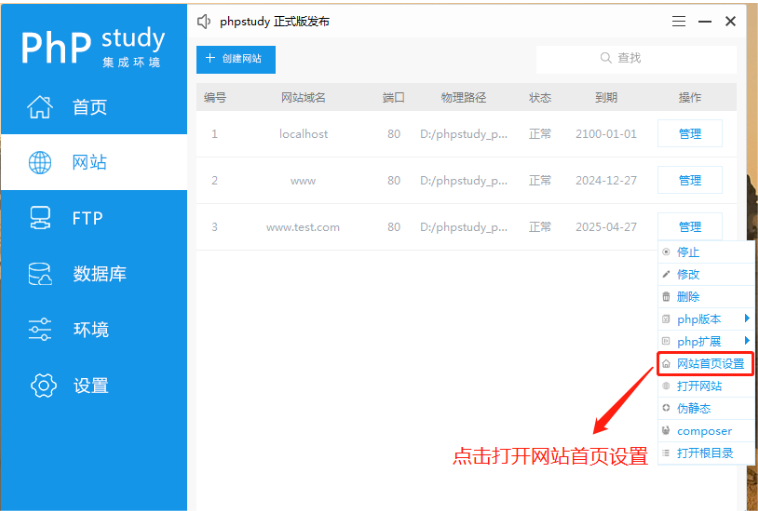Select the 网站 sidebar tab
Screen dimensions: 758x511
tap(94, 162)
